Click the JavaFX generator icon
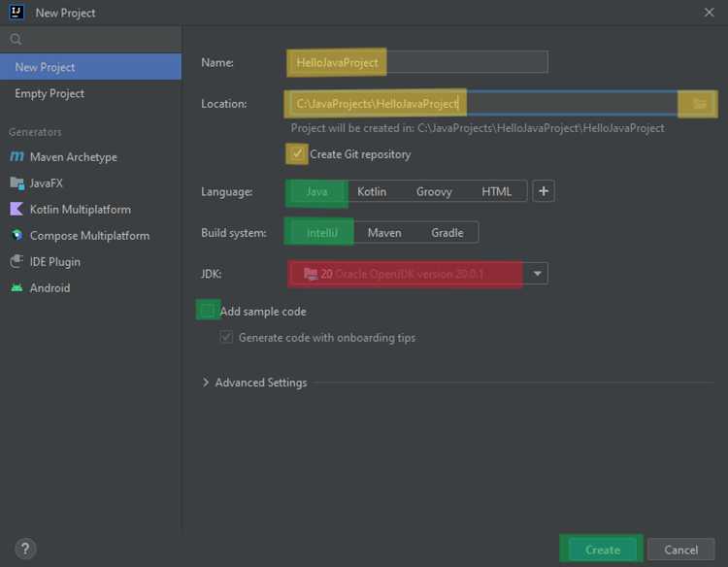 click(17, 183)
